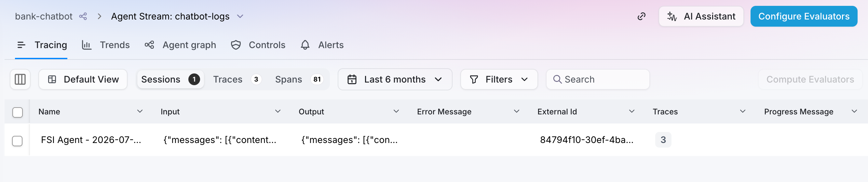Click the Configure Evaluators button
868x182 pixels.
click(804, 16)
